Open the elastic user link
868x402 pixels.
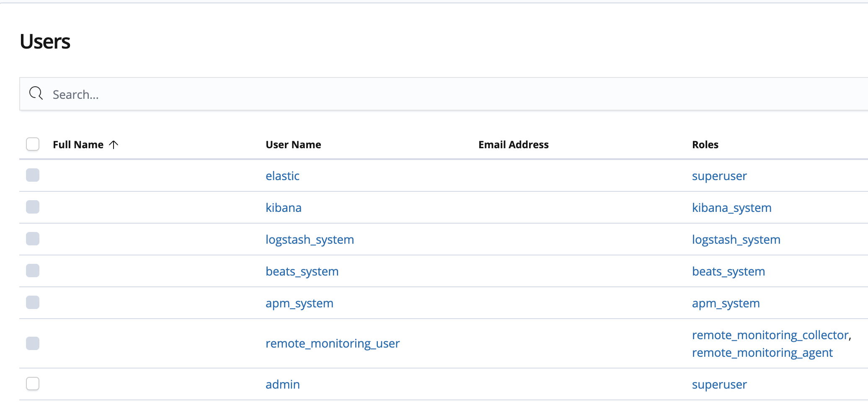[x=282, y=176]
